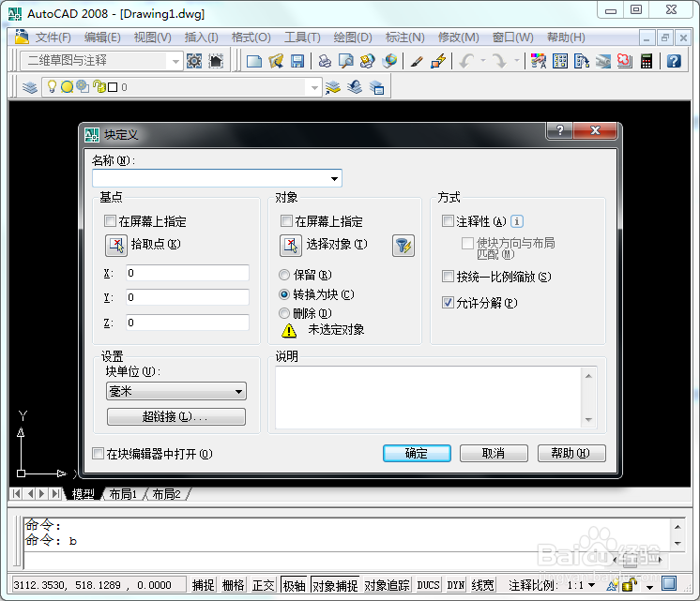This screenshot has height=601, width=700.
Task: Click the My Workspace icon
Action: pyautogui.click(x=216, y=61)
